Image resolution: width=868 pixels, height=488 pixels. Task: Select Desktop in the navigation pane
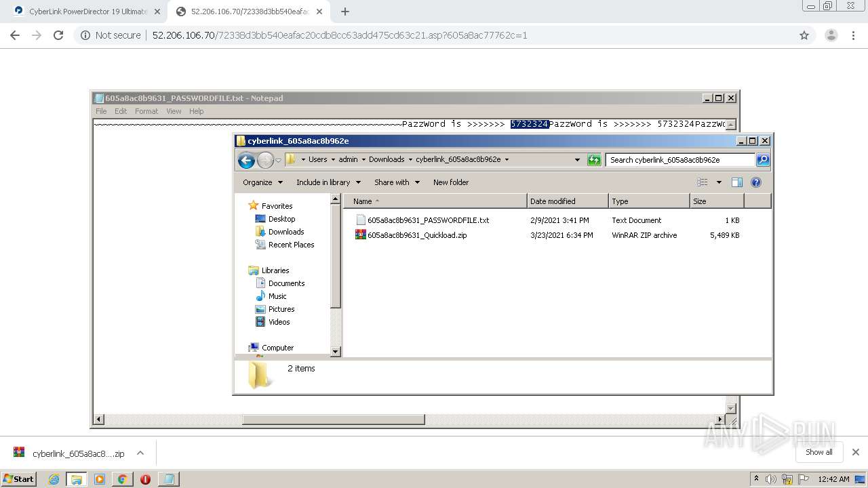pos(275,219)
